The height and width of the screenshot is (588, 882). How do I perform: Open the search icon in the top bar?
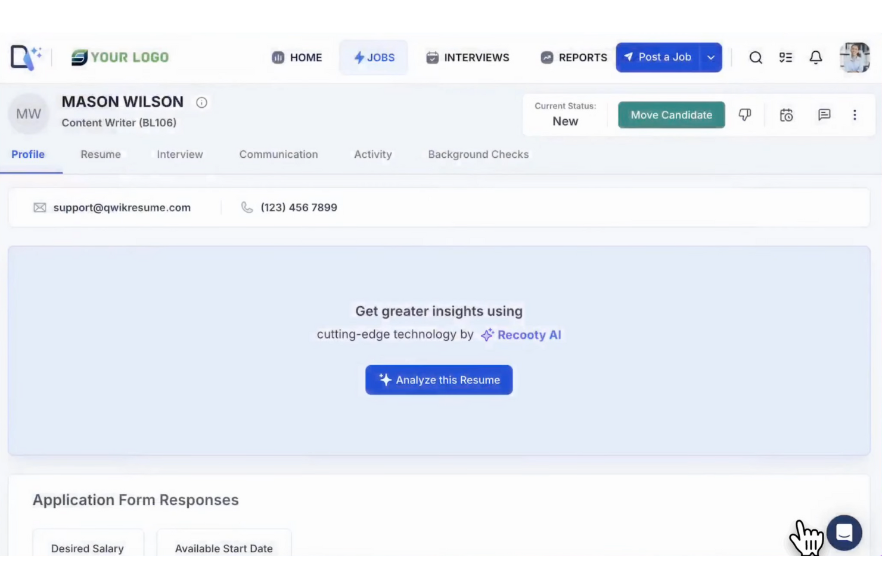coord(756,57)
